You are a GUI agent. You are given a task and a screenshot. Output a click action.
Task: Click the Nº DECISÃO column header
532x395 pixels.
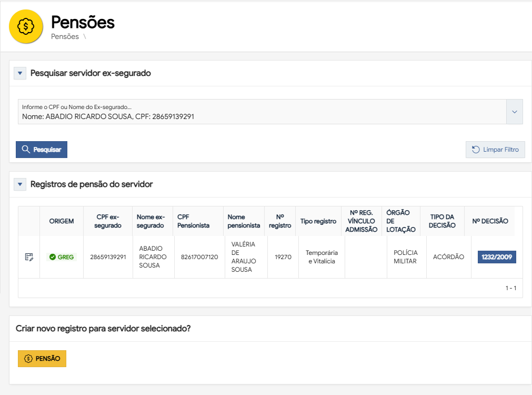tap(490, 221)
